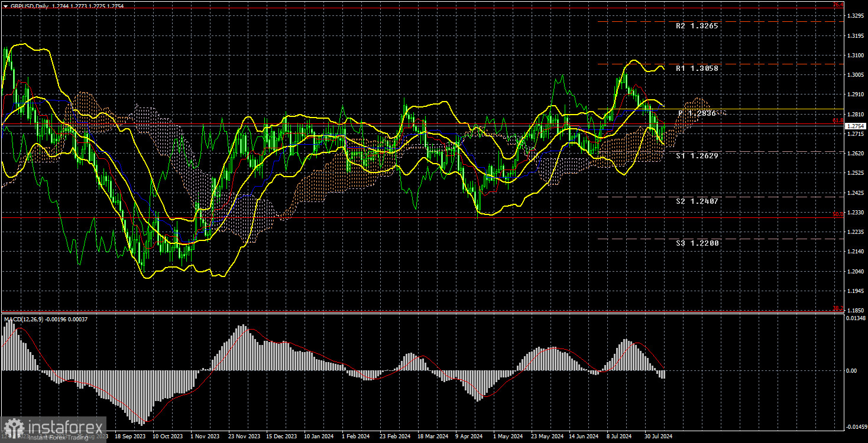The height and width of the screenshot is (443, 868).
Task: Click the instaforex logo
Action: click(53, 429)
